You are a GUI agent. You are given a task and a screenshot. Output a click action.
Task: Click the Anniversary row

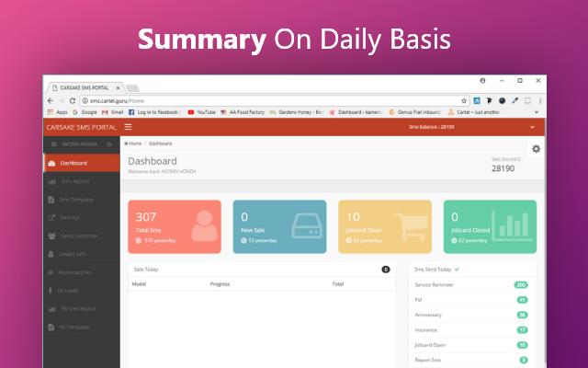(472, 315)
